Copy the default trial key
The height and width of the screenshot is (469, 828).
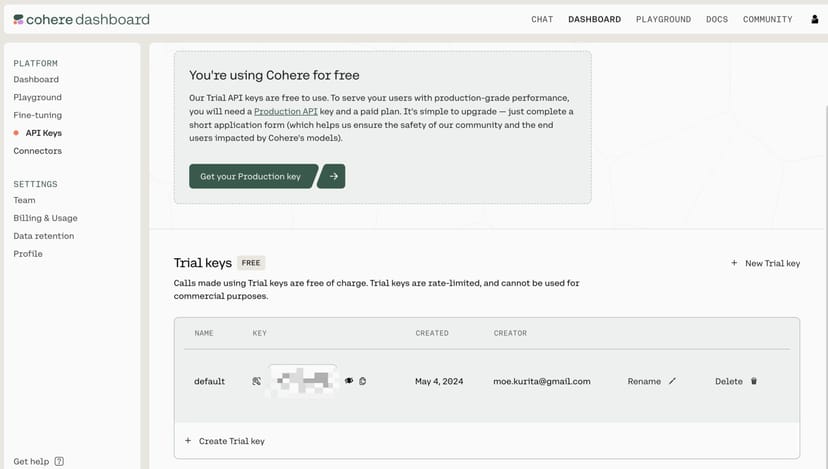362,381
